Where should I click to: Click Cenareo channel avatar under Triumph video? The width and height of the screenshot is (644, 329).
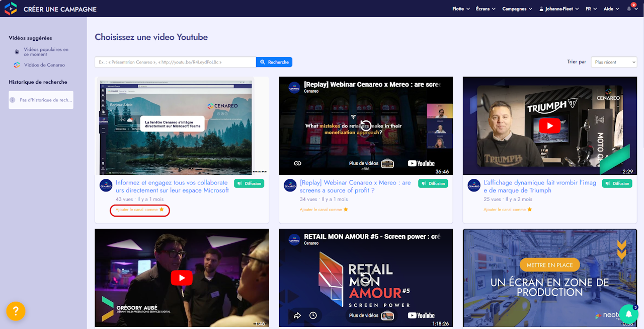(474, 185)
